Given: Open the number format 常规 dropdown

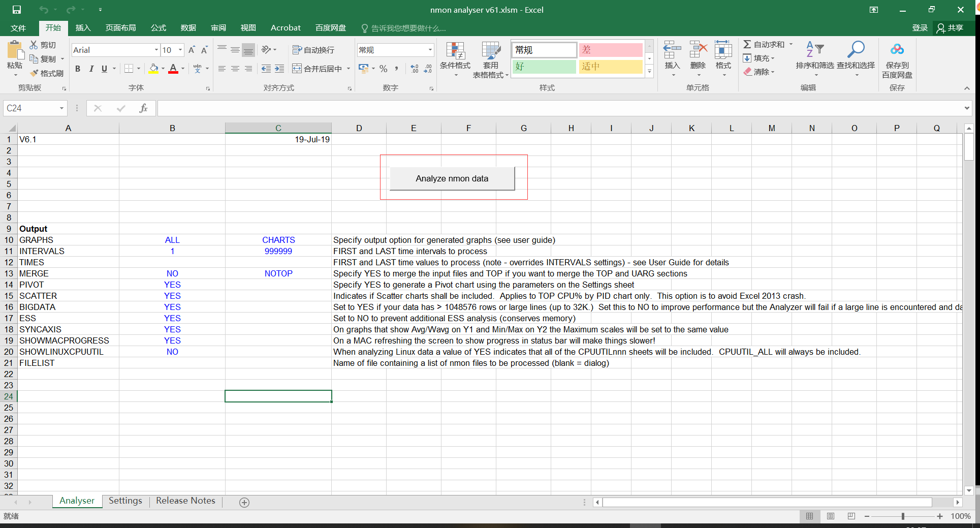Looking at the screenshot, I should click(x=430, y=50).
